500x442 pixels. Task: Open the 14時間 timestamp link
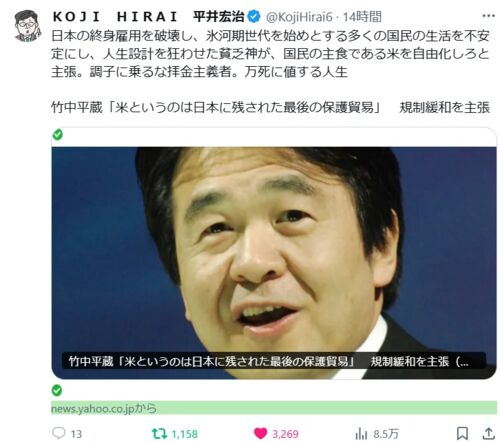tap(362, 17)
